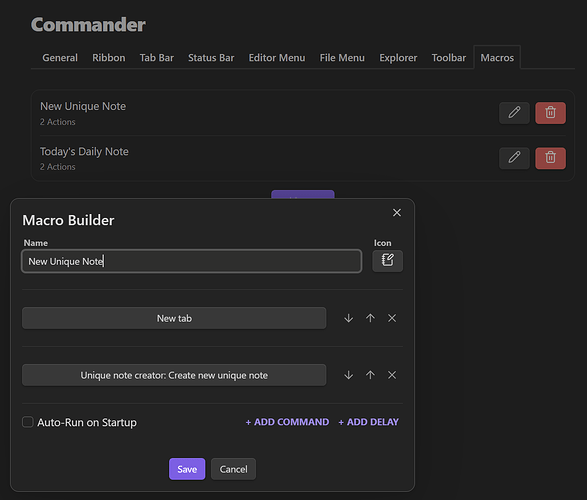Switch to the Ribbon tab
The height and width of the screenshot is (500, 587).
click(109, 58)
